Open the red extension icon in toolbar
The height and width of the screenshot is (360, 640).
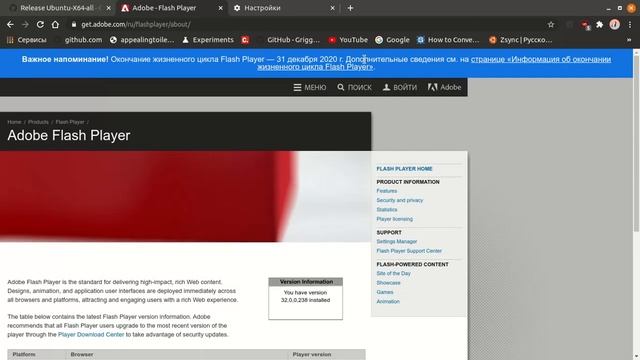click(585, 25)
